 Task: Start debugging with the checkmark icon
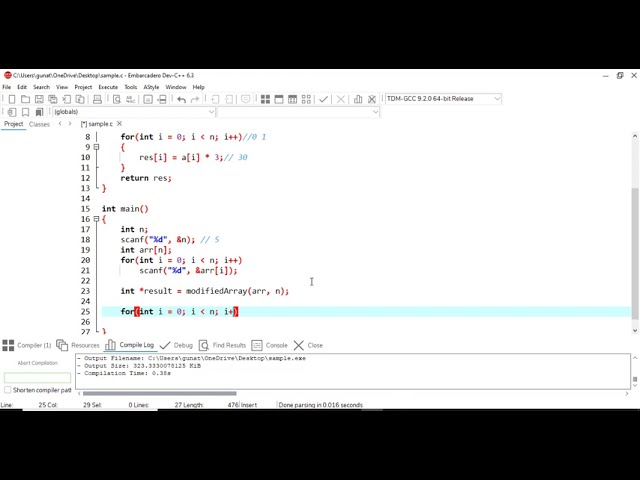(x=323, y=99)
